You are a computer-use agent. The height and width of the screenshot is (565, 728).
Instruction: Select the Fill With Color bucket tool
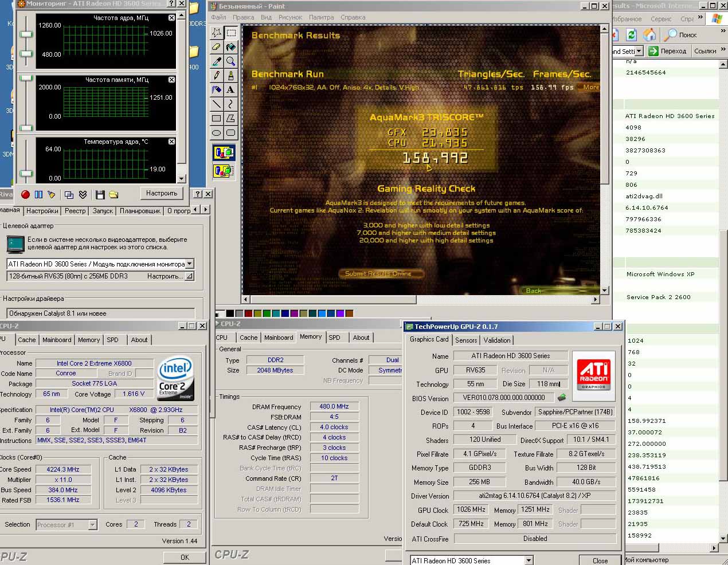point(230,47)
